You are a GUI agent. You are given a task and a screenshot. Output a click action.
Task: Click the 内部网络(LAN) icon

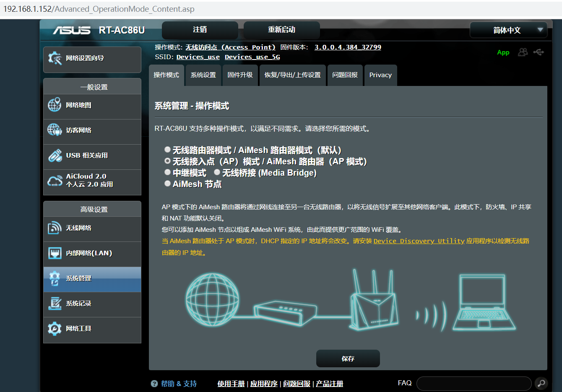pos(55,253)
